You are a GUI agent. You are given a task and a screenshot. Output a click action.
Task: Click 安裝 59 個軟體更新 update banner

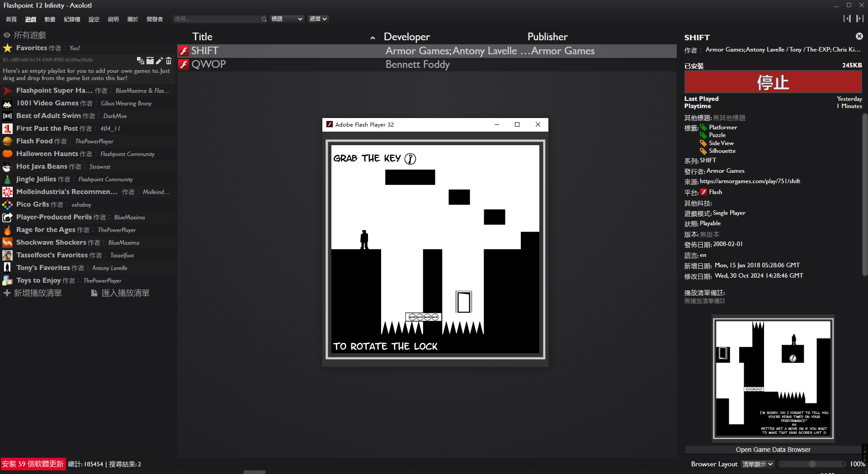pyautogui.click(x=33, y=464)
